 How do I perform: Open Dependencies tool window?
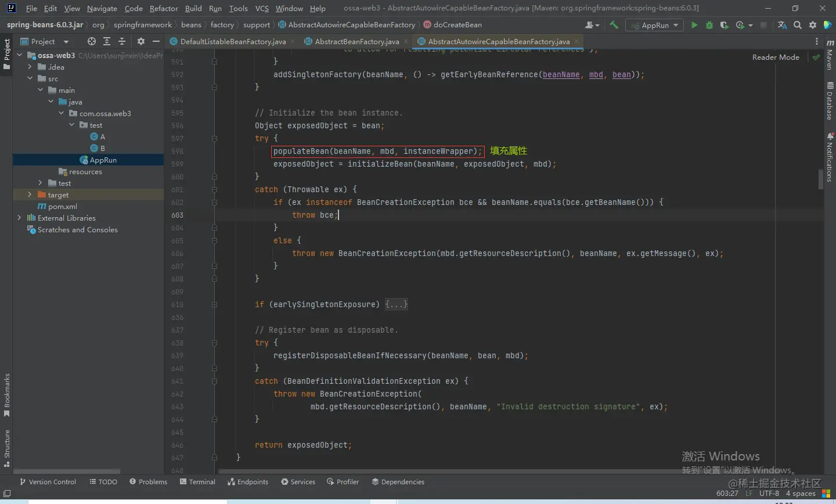point(398,482)
